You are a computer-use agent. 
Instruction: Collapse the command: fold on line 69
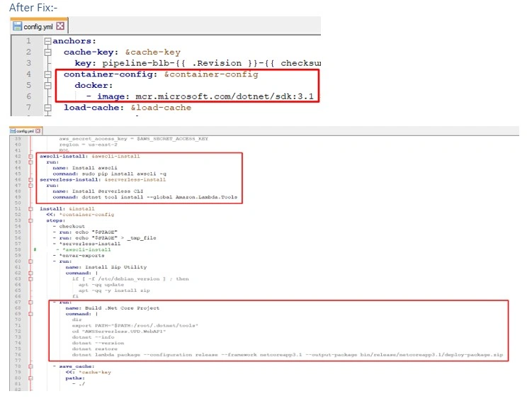(x=30, y=314)
